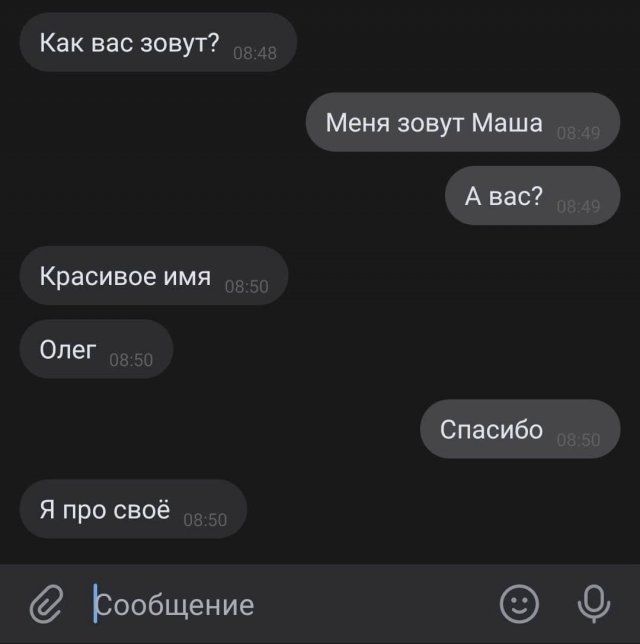Click the paperclip attachment icon
The height and width of the screenshot is (644, 640).
pyautogui.click(x=47, y=605)
